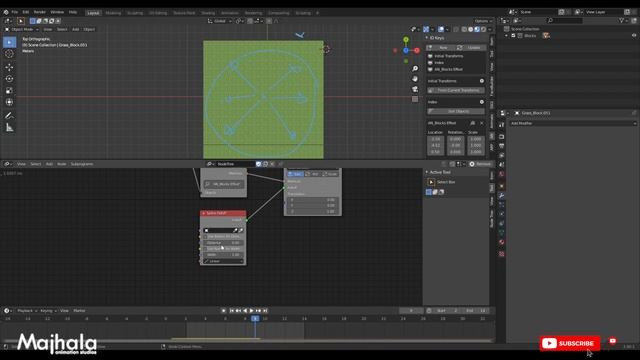Adjust the Width value on Spline Falloff node

[x=223, y=255]
